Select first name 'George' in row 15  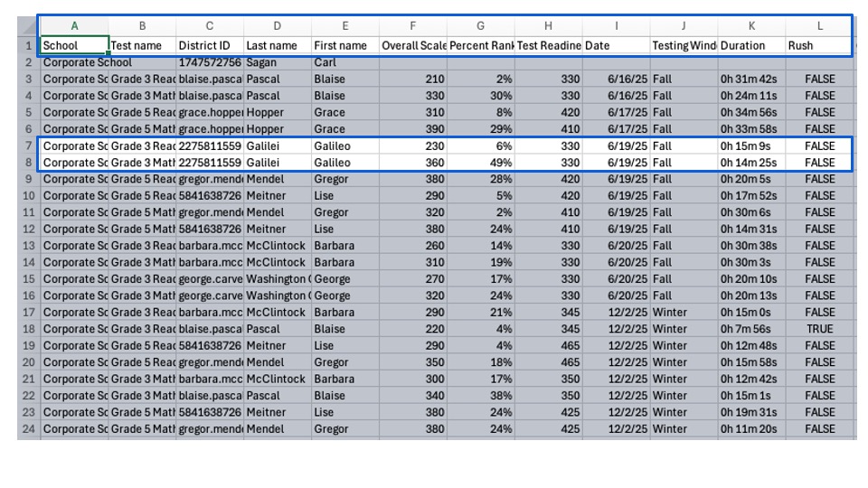point(345,279)
